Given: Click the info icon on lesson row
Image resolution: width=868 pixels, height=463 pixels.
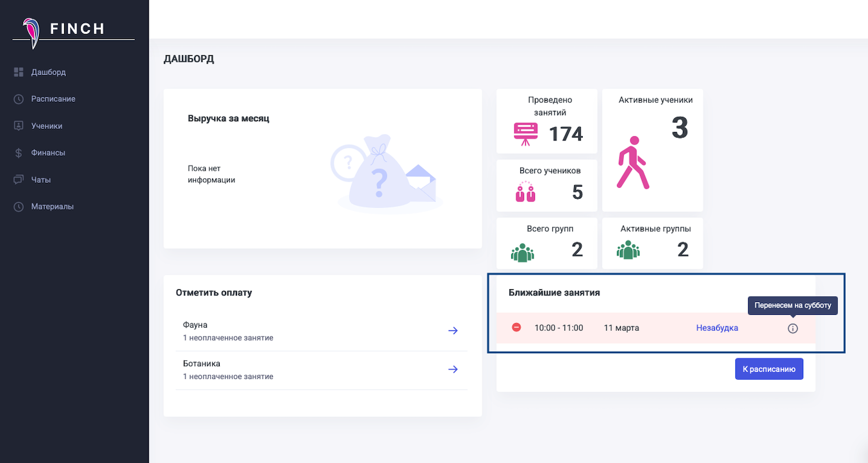Looking at the screenshot, I should click(x=792, y=328).
